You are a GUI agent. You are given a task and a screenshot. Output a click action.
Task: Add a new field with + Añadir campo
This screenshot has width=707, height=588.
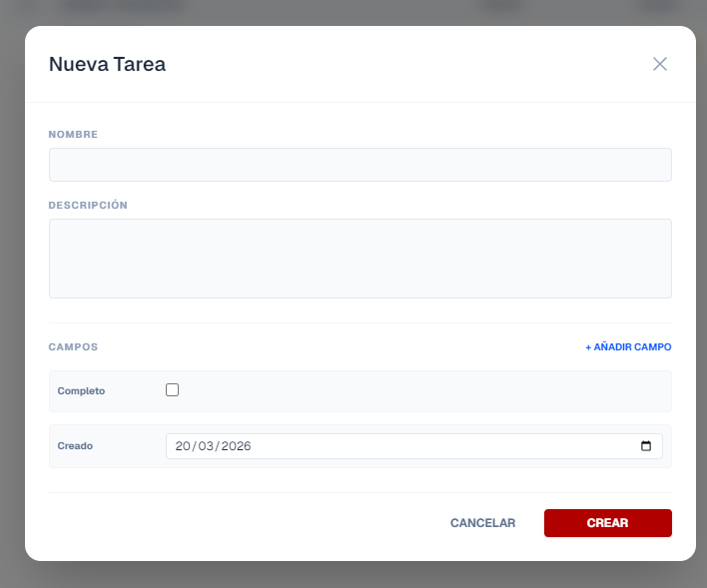[628, 347]
